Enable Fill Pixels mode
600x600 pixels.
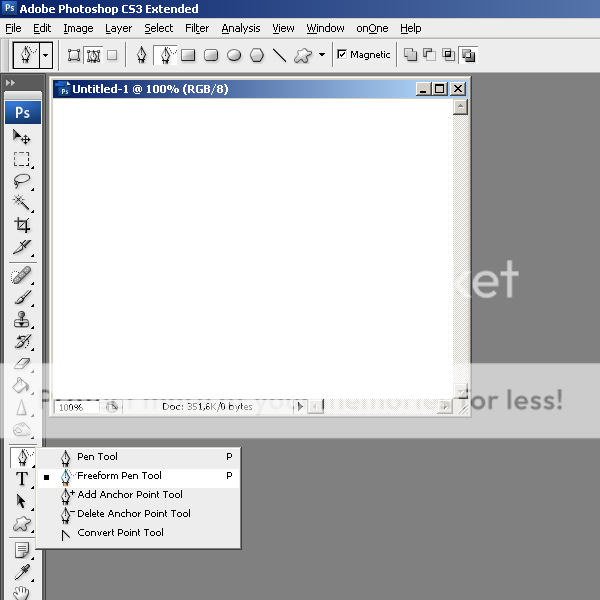point(112,55)
